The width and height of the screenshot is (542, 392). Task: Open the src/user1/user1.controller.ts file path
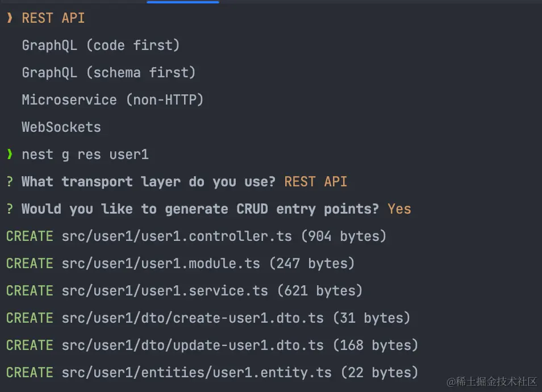pyautogui.click(x=177, y=236)
